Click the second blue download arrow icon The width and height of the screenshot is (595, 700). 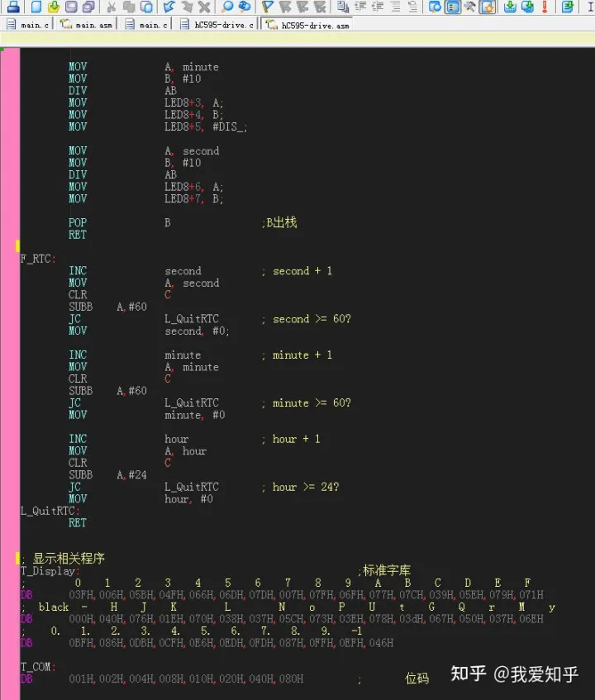tap(527, 7)
